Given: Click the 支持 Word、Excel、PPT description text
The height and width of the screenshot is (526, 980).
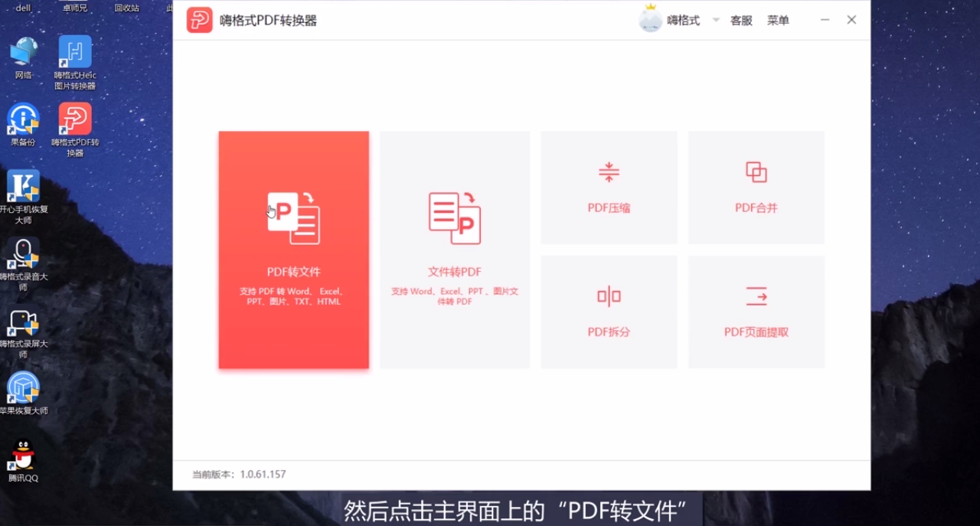Looking at the screenshot, I should coord(455,296).
